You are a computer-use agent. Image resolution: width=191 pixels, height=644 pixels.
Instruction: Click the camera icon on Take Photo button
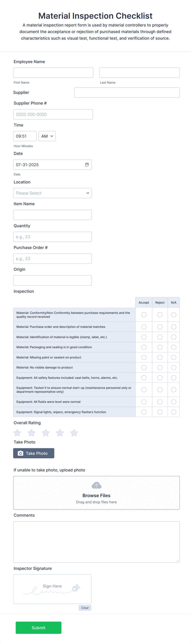pos(21,453)
